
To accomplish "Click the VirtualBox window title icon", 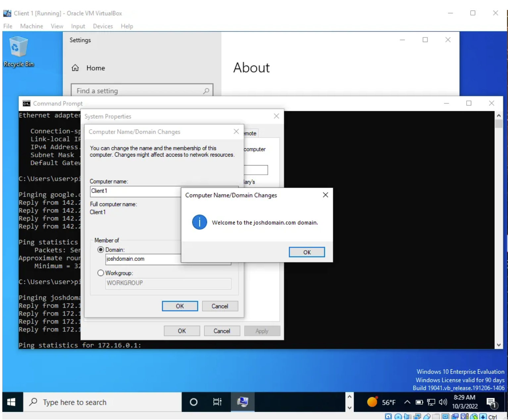I will point(7,13).
